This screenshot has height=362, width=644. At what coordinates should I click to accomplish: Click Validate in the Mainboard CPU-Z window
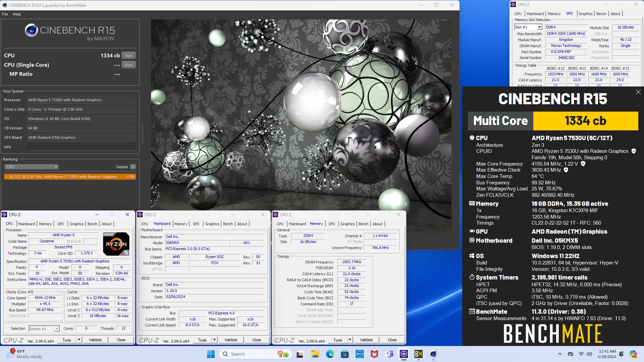231,340
